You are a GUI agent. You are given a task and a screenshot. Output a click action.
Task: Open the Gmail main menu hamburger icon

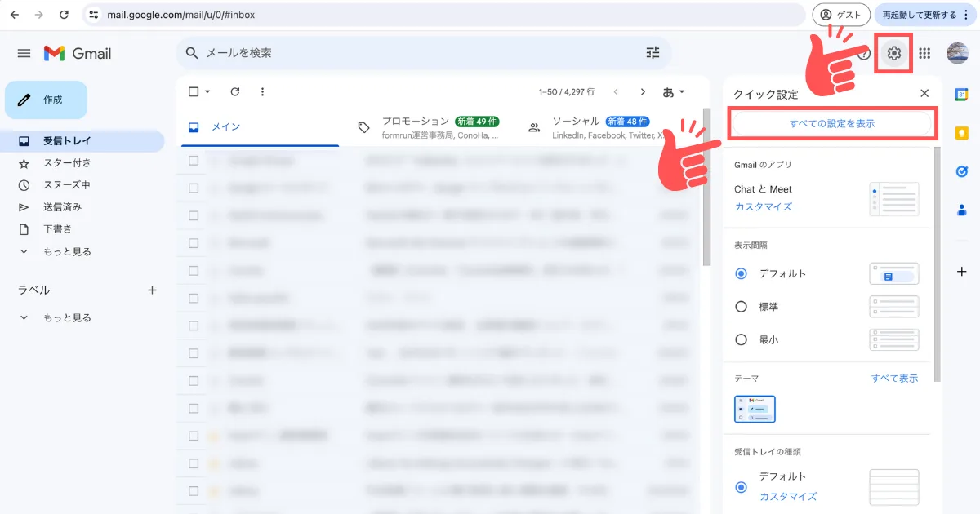(x=24, y=53)
